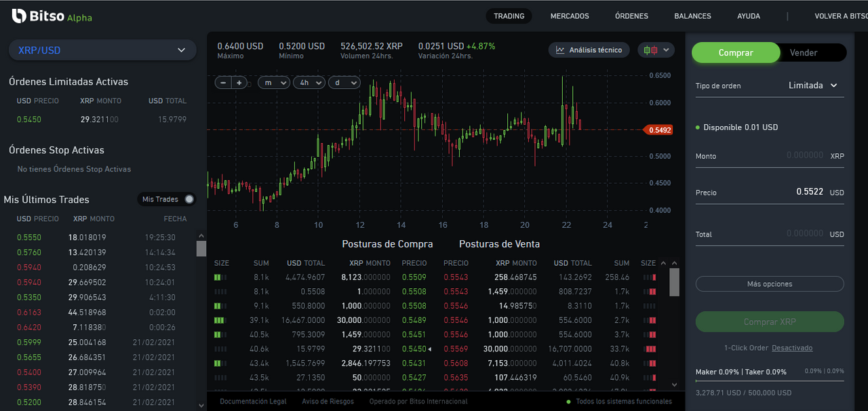Open the AYUDA menu
Viewport: 868px width, 411px height.
click(x=749, y=16)
